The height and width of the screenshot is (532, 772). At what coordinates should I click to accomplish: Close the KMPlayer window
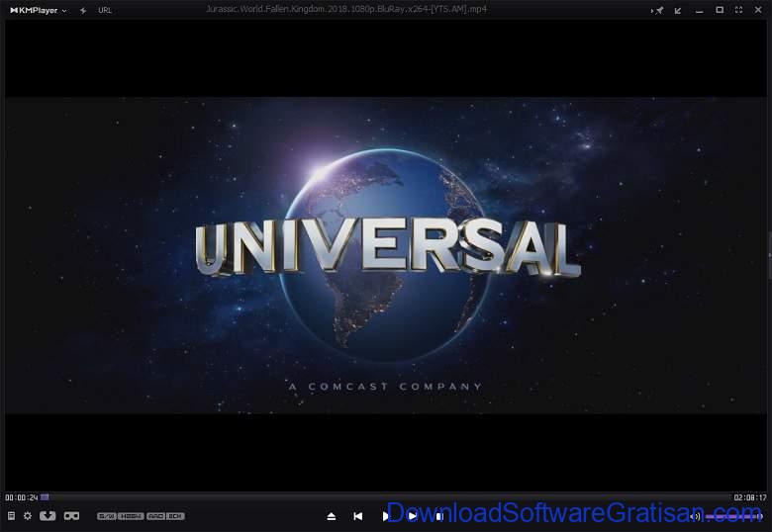[x=758, y=10]
